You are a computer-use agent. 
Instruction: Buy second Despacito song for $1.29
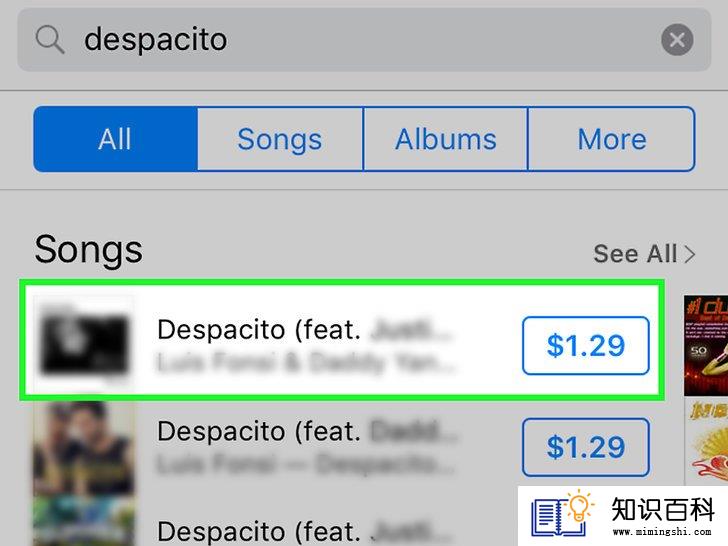point(585,447)
